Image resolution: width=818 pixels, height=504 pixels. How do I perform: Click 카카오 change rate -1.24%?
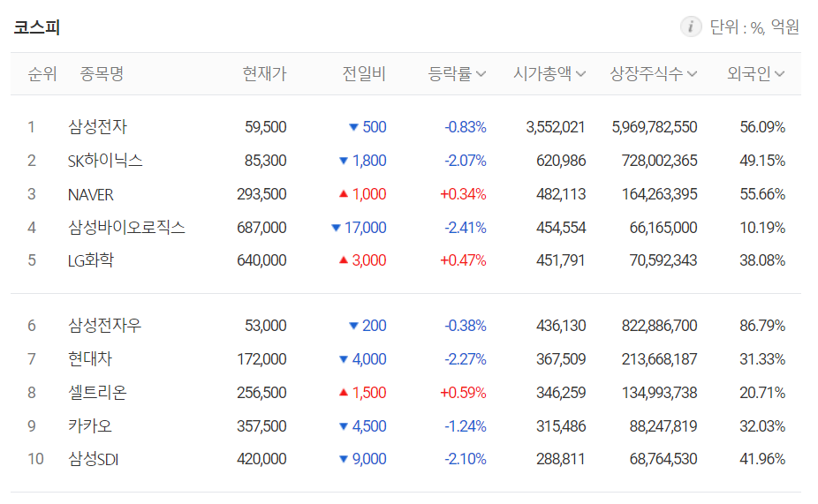pyautogui.click(x=466, y=425)
